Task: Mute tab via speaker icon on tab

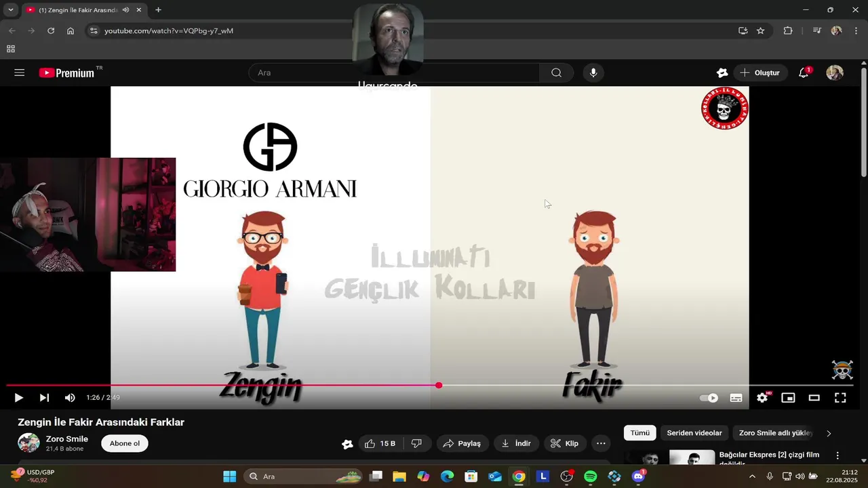Action: click(125, 10)
